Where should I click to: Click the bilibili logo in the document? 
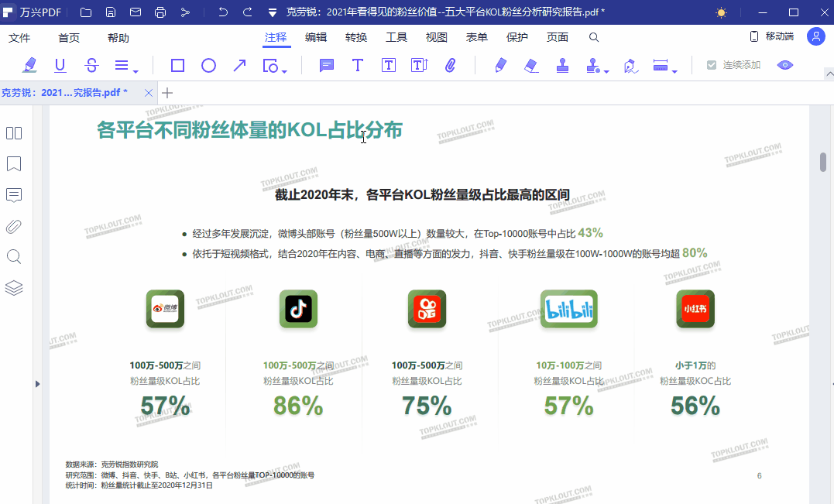point(569,309)
